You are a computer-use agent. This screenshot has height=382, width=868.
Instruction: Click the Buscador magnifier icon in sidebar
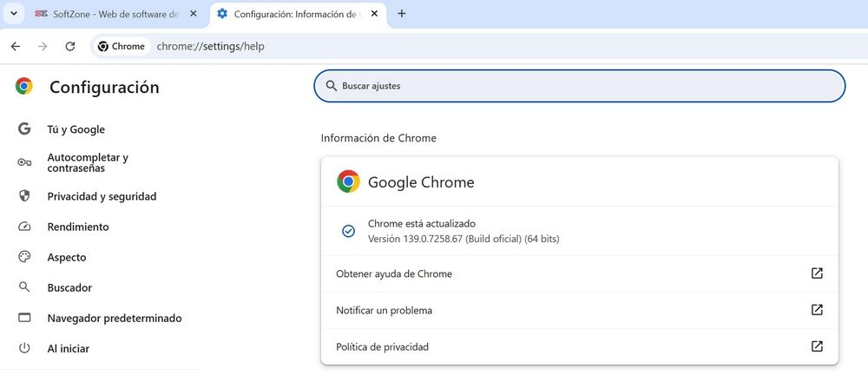24,287
